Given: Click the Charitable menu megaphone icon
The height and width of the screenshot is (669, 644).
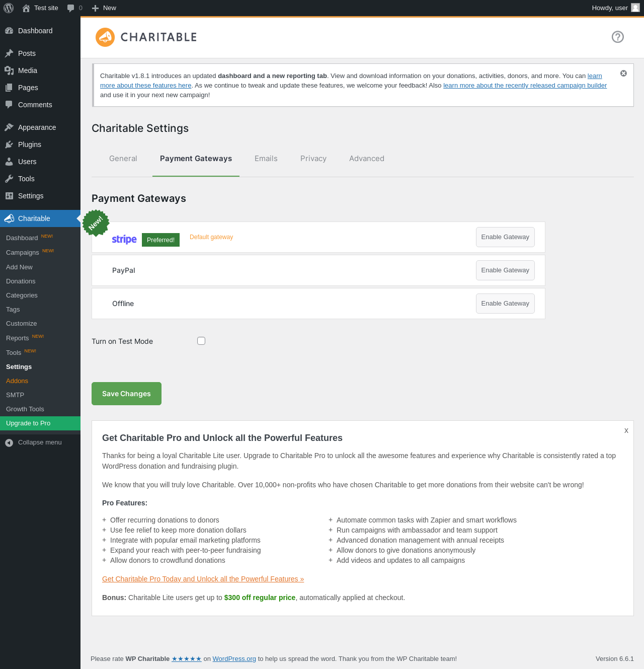Looking at the screenshot, I should tap(9, 218).
